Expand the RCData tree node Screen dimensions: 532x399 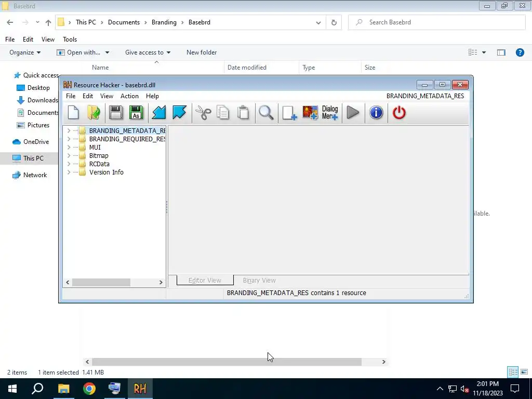click(x=69, y=164)
